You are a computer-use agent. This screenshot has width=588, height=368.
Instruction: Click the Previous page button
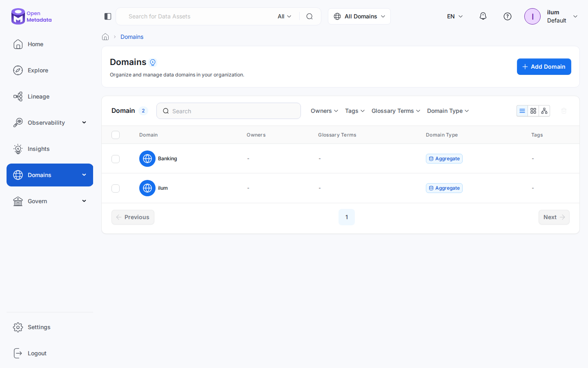pos(133,217)
